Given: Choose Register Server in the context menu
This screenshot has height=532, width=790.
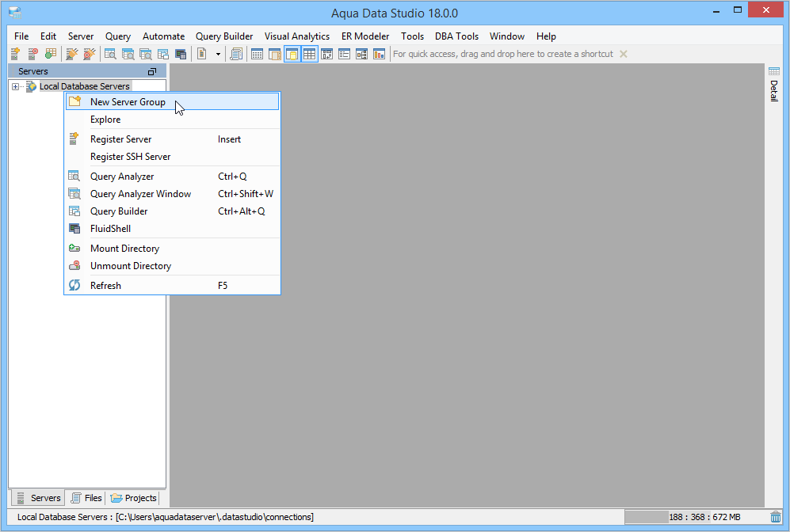Looking at the screenshot, I should point(172,139).
